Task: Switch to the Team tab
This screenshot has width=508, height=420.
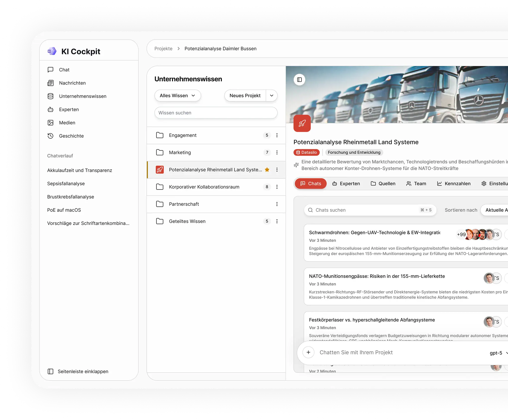Action: [416, 183]
